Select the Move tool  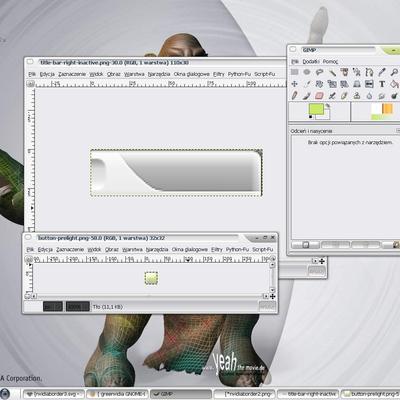294,84
